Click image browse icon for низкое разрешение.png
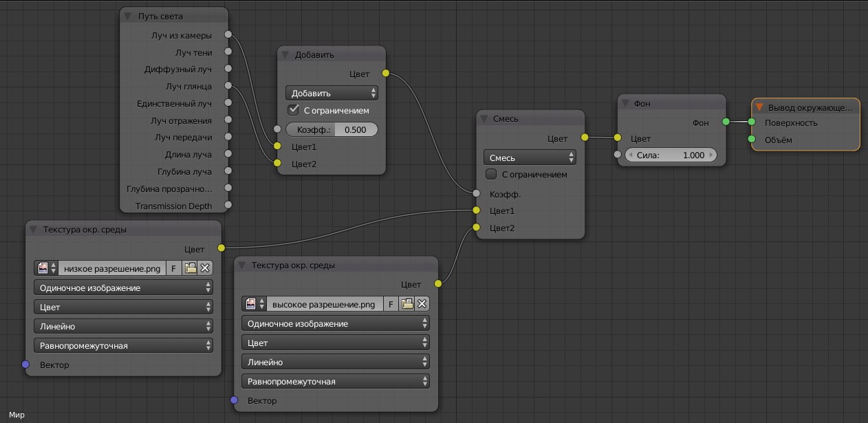 46,268
